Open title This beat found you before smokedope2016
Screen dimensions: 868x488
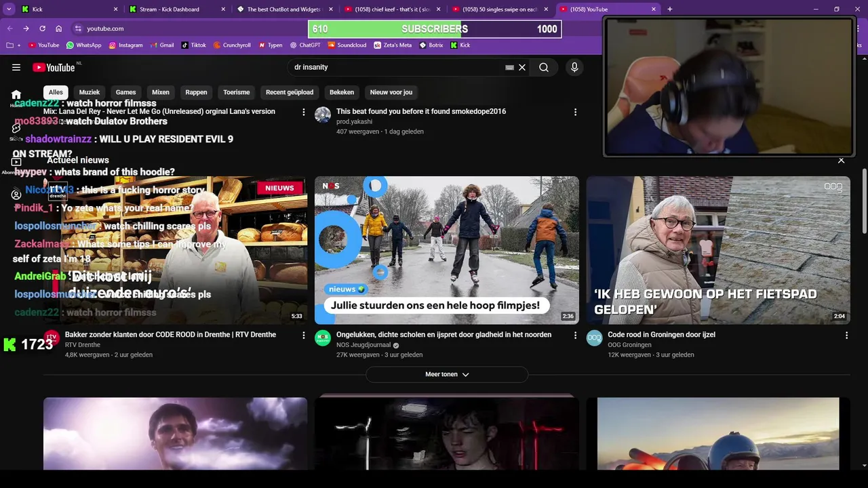coord(421,112)
